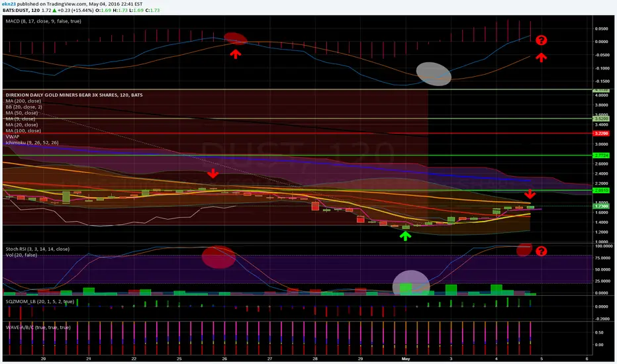Click the green 2.7724 price level tag
Screen dimensions: 617x364
click(601, 156)
